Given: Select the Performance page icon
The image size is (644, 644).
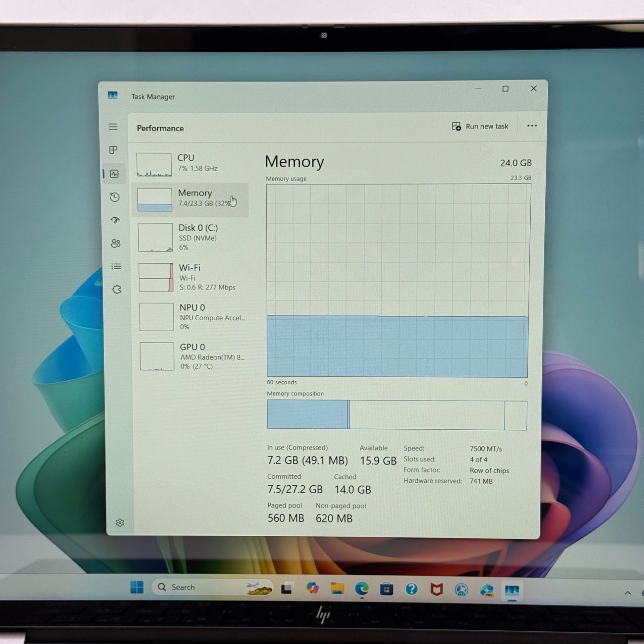Looking at the screenshot, I should click(x=114, y=174).
